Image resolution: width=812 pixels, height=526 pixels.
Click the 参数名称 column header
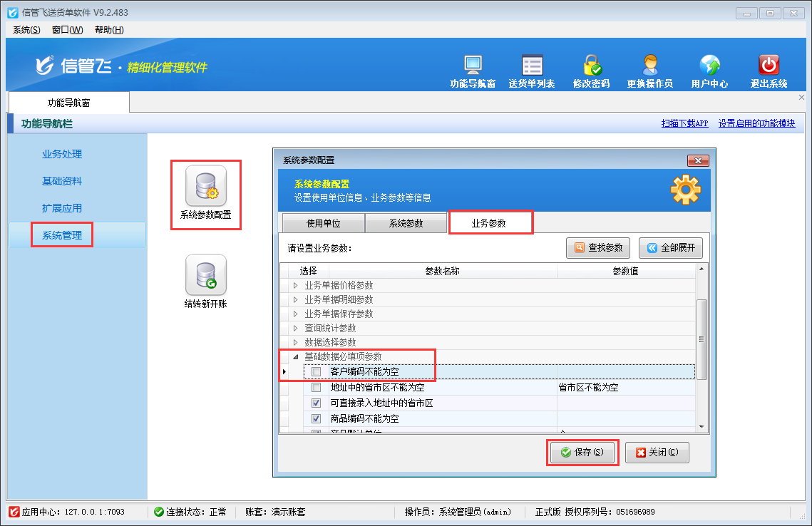click(443, 271)
